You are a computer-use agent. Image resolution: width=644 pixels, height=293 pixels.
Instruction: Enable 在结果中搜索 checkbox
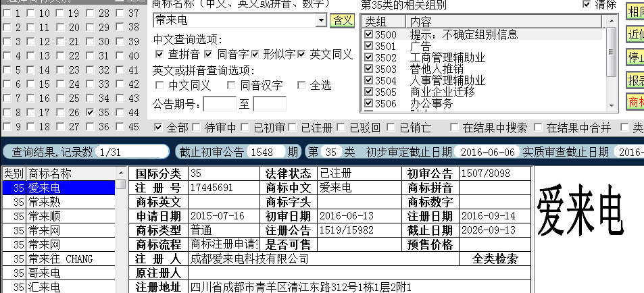(454, 128)
